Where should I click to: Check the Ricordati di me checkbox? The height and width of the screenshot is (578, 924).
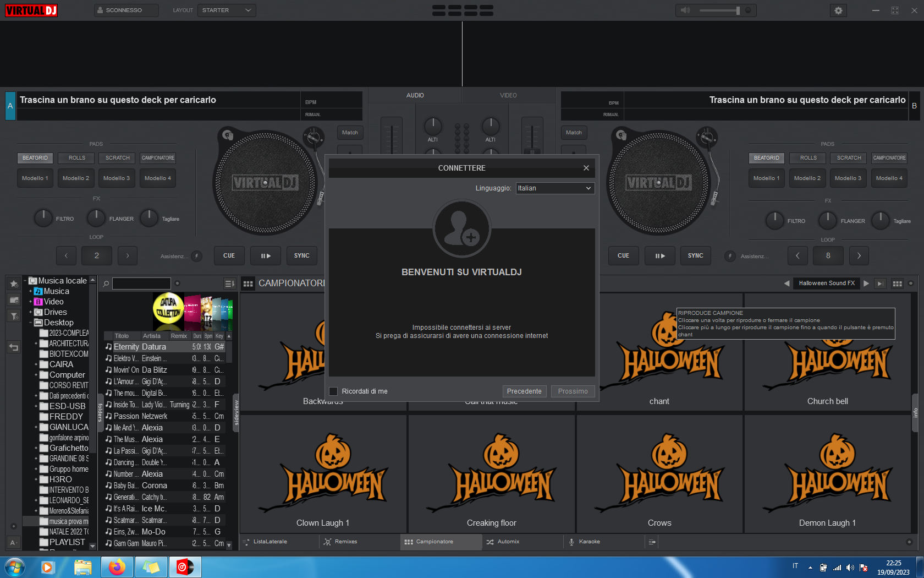click(x=333, y=391)
